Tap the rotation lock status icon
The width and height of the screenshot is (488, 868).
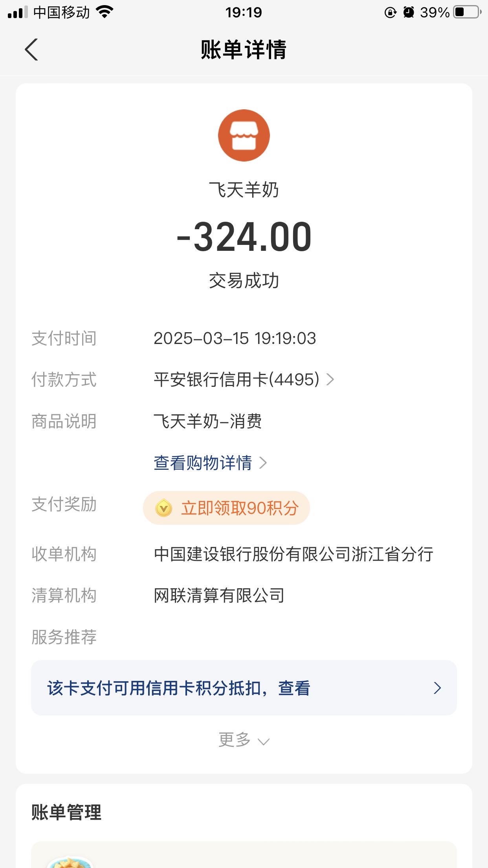pyautogui.click(x=390, y=13)
